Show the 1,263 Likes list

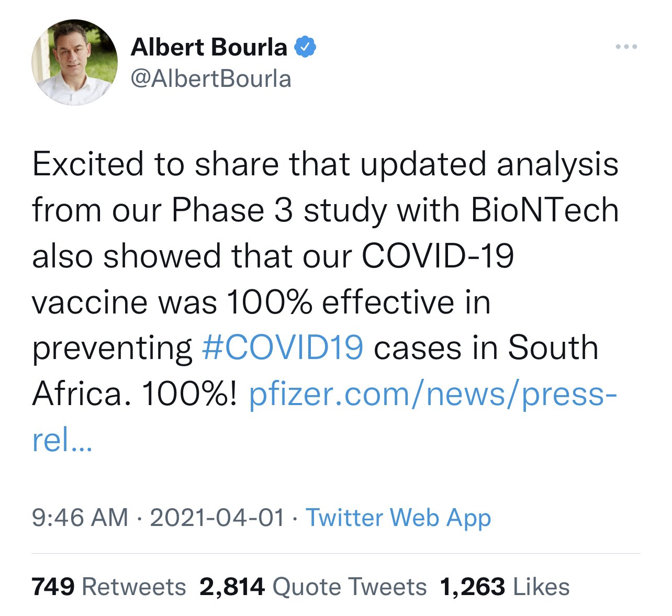point(505,587)
